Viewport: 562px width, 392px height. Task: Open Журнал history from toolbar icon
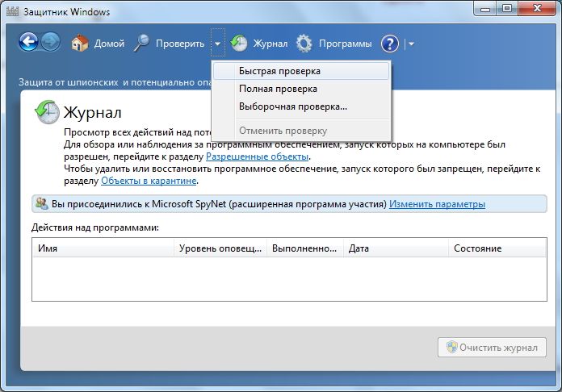click(x=239, y=44)
